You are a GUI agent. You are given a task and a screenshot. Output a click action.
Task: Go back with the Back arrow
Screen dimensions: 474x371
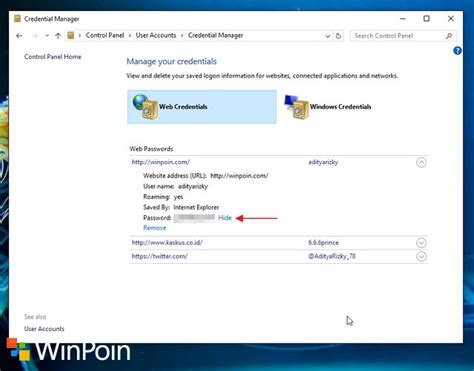click(x=19, y=36)
